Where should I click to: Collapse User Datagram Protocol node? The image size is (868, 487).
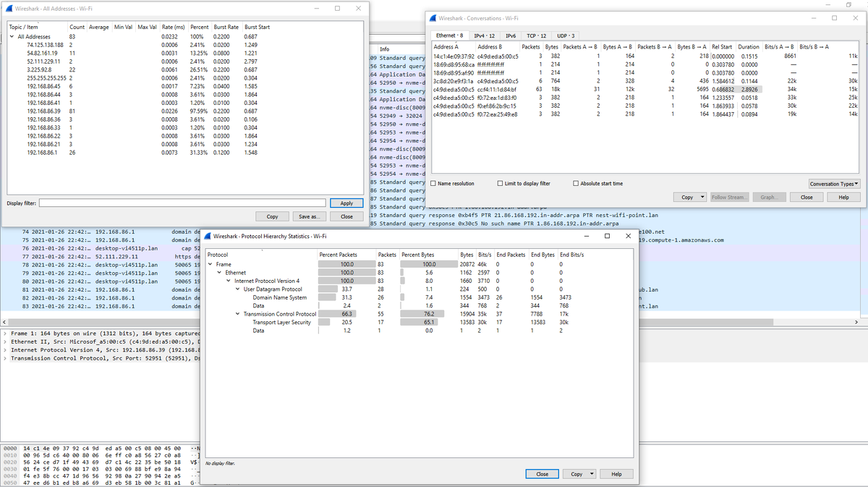238,289
